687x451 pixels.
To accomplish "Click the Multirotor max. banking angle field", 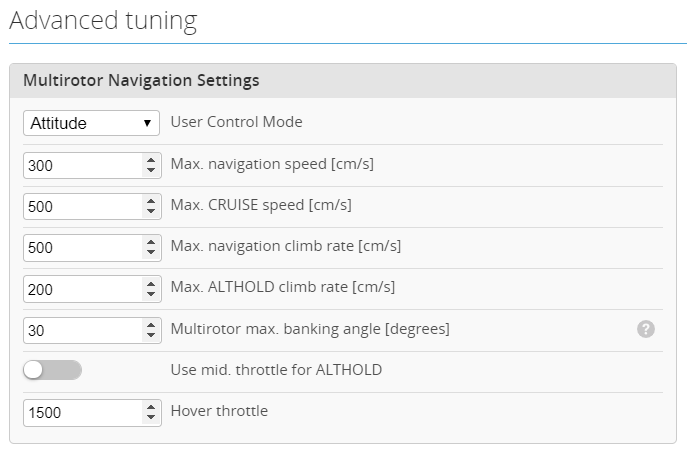I will [x=82, y=330].
